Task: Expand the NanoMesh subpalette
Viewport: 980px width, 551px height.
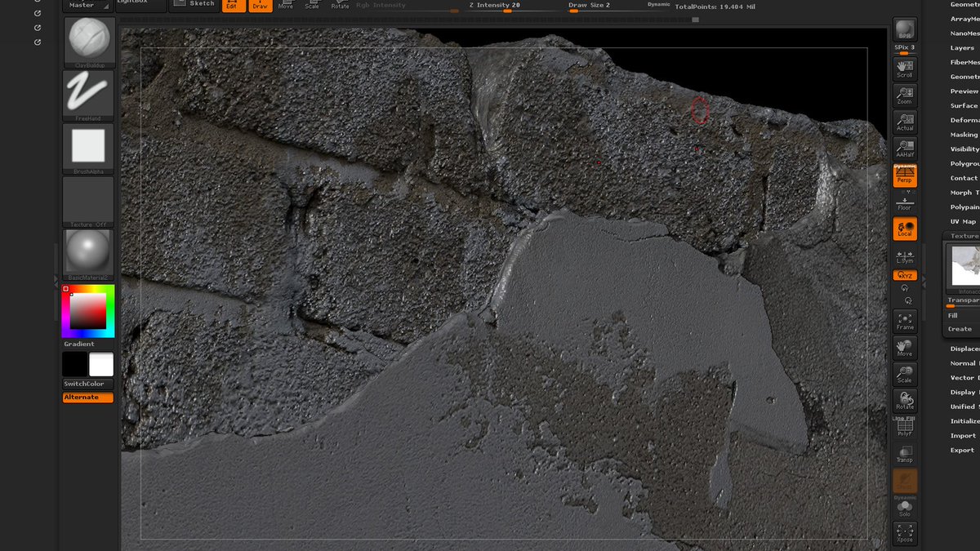Action: (x=964, y=33)
